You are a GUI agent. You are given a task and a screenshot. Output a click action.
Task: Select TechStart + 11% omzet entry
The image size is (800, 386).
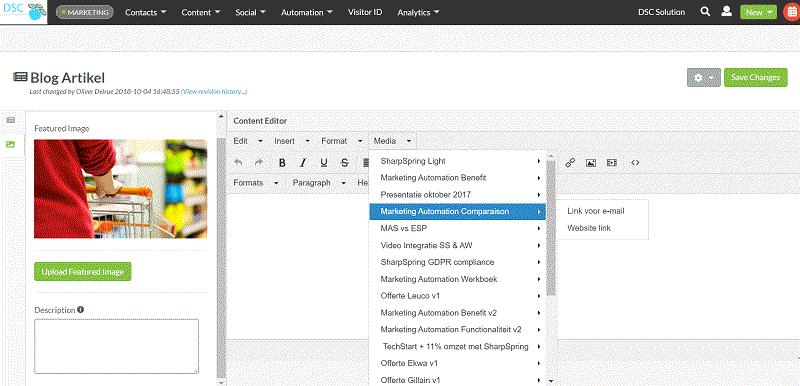(x=458, y=347)
